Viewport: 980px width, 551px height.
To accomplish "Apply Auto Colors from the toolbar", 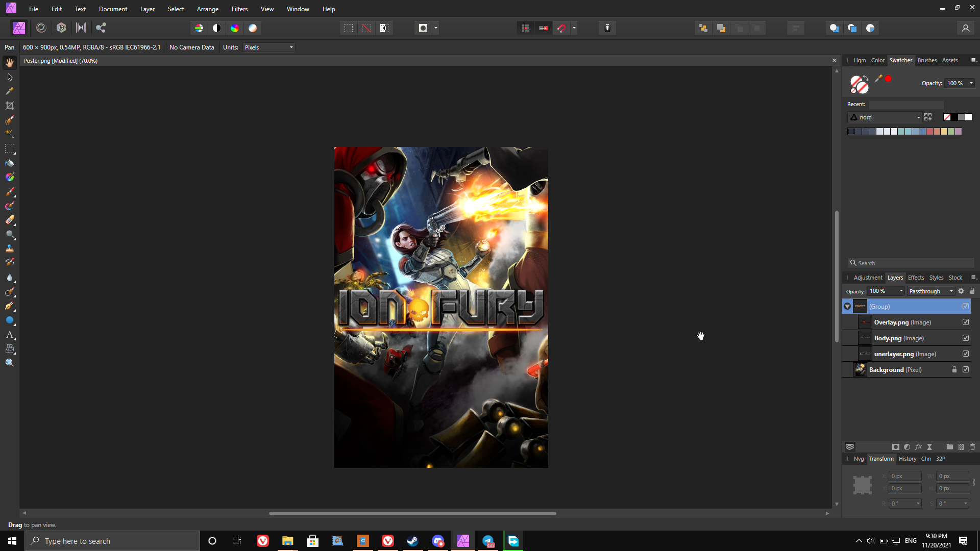I will coord(235,28).
